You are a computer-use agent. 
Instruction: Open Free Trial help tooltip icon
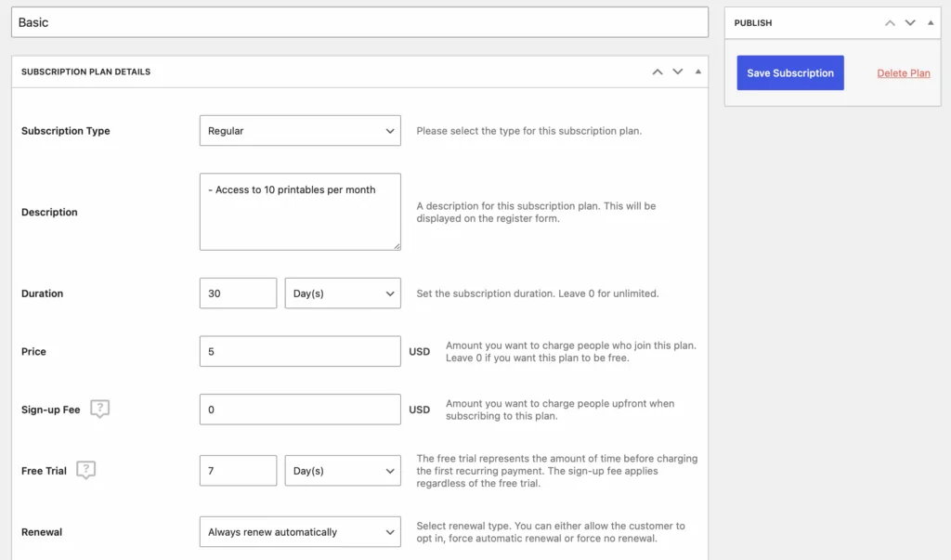click(86, 470)
